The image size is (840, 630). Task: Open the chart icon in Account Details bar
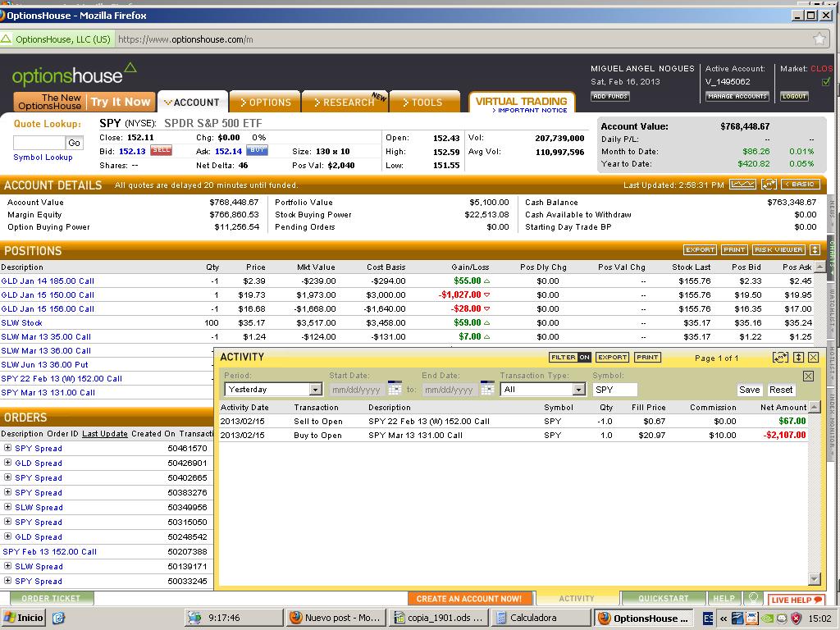(x=743, y=185)
